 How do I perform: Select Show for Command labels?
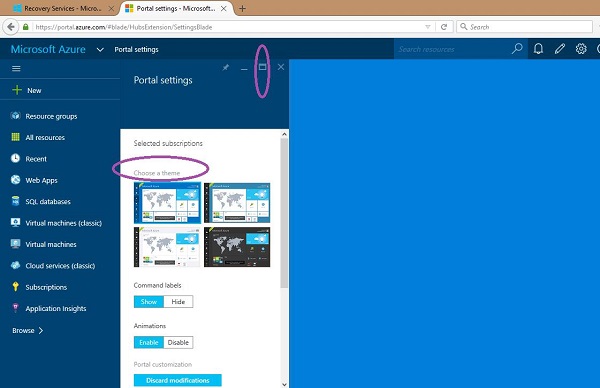click(149, 302)
